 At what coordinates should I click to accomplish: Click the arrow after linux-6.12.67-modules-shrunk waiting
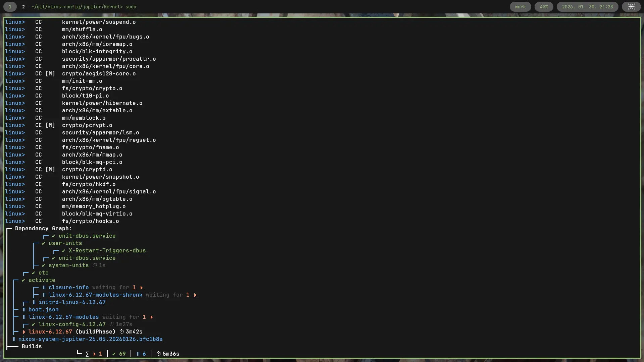(195, 295)
